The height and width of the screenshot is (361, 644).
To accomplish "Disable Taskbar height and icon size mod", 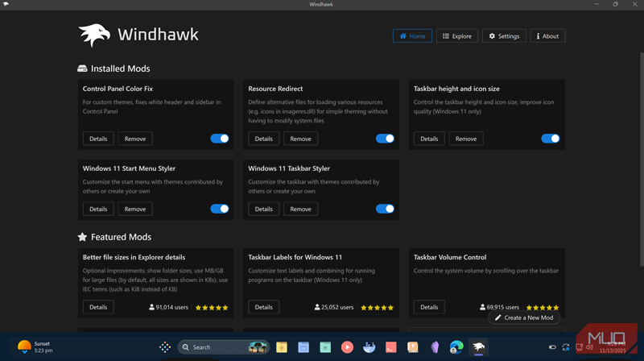I will pos(551,139).
